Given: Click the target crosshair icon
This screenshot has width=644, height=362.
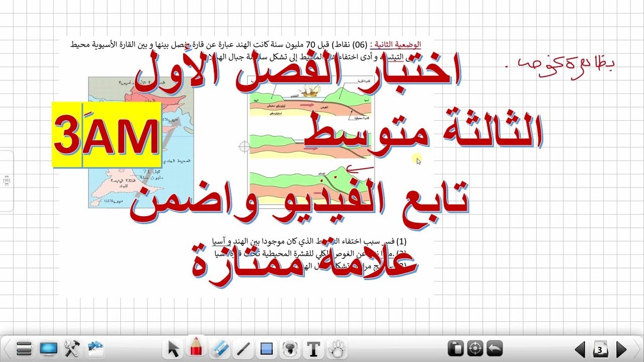Looking at the screenshot, I should [x=475, y=348].
